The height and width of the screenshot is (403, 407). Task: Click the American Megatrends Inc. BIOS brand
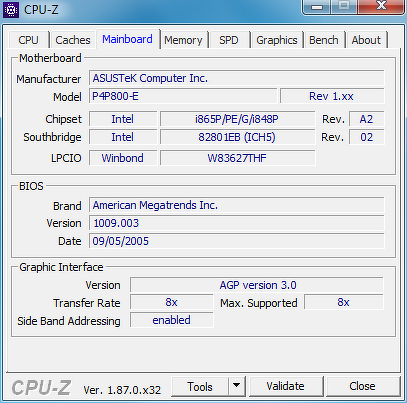click(x=237, y=205)
